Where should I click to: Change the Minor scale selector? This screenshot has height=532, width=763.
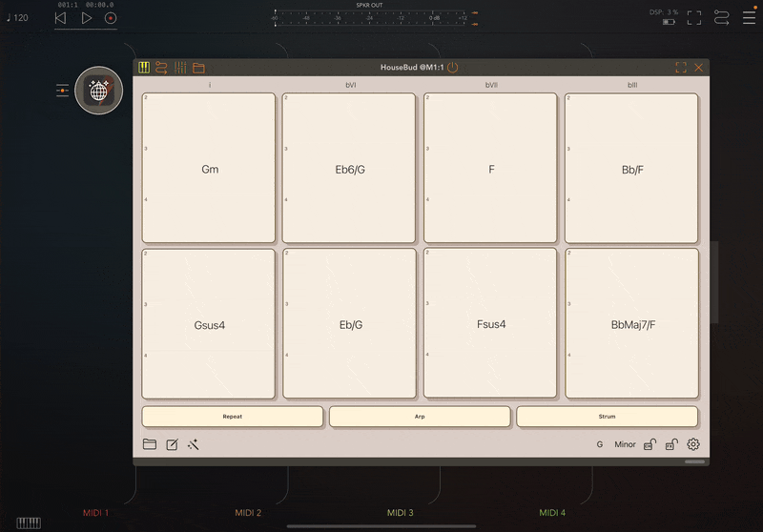[625, 444]
